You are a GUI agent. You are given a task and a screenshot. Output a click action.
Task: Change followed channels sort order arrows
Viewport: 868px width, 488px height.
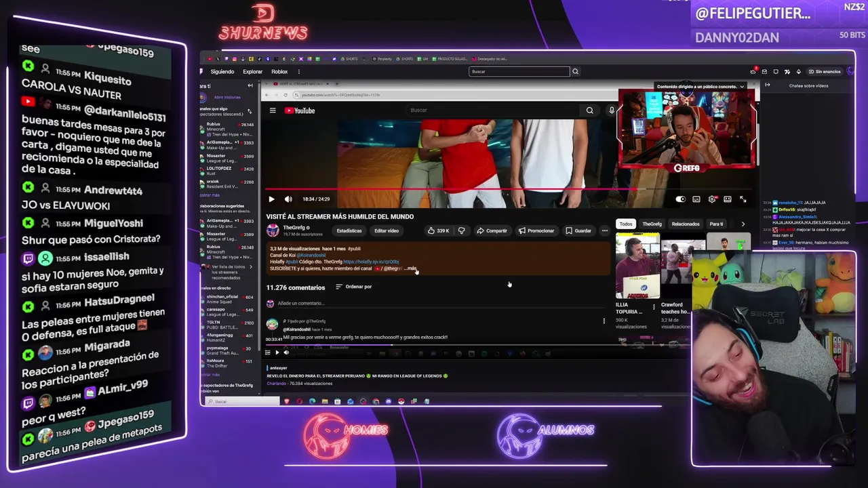coord(250,111)
